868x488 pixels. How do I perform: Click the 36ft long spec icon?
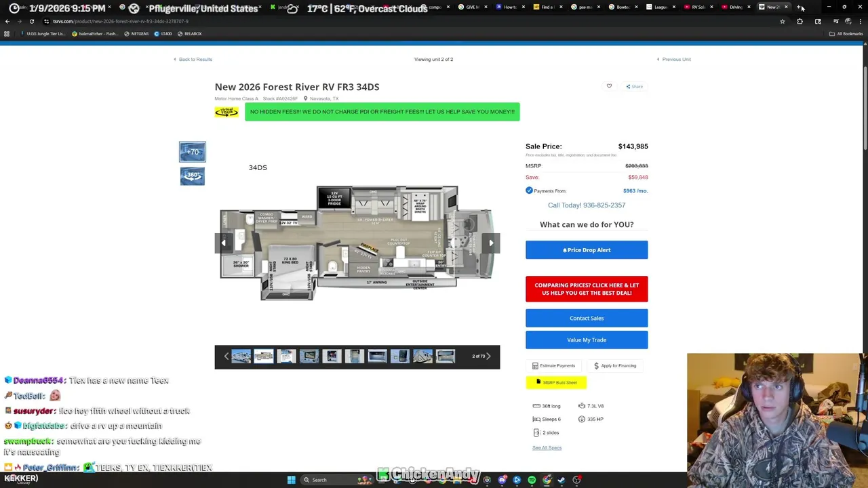point(536,406)
